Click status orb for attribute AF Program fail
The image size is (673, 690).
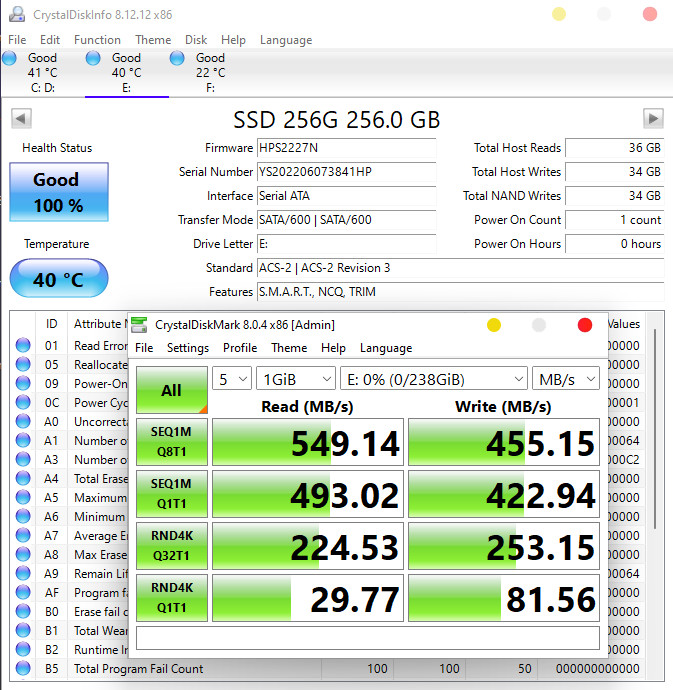point(23,592)
